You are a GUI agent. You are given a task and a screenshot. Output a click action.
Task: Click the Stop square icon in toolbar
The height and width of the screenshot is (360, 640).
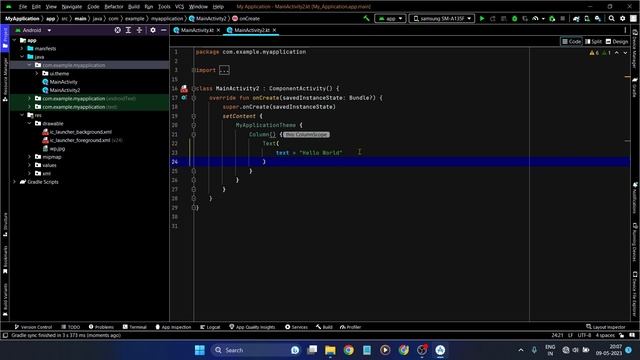pos(562,18)
